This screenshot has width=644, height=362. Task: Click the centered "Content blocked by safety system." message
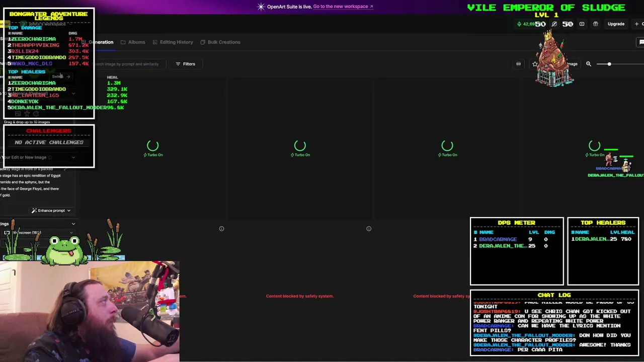click(300, 296)
